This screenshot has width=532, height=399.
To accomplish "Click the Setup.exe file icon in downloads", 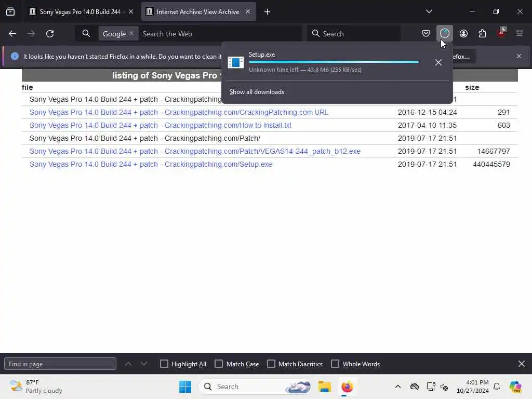I will pos(236,62).
